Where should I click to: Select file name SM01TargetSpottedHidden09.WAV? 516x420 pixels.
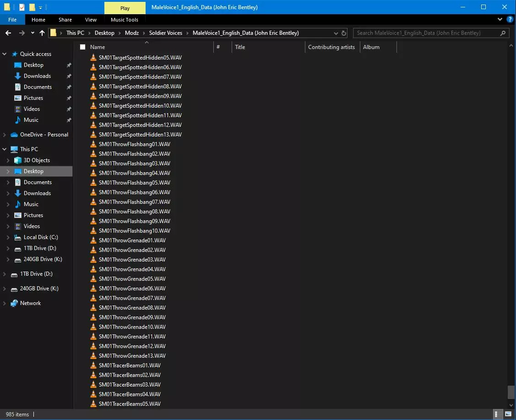[140, 96]
